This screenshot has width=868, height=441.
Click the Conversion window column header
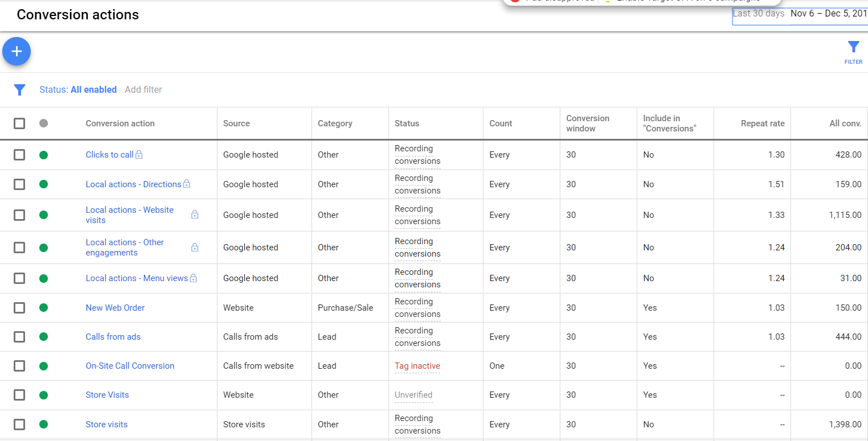coord(588,123)
